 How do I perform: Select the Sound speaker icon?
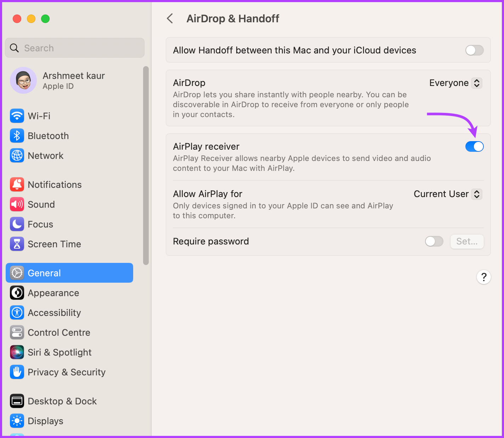click(17, 204)
